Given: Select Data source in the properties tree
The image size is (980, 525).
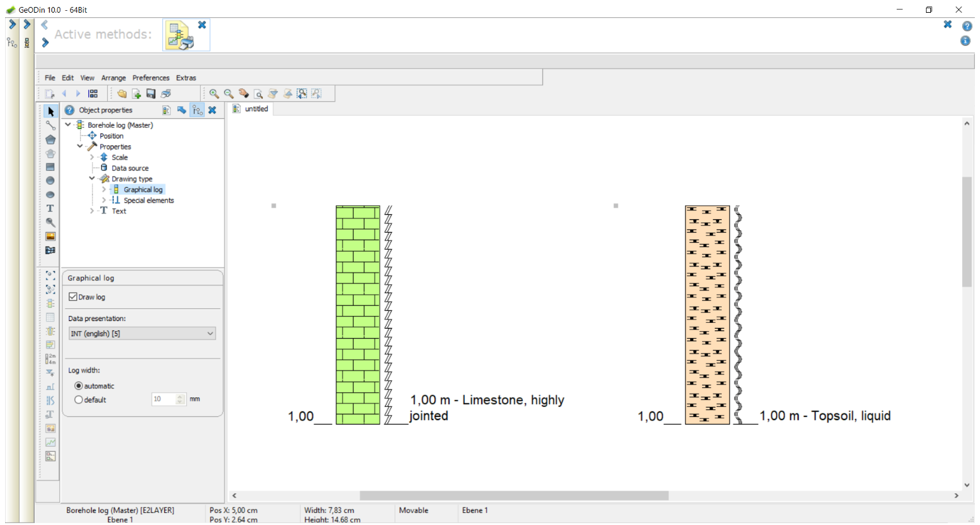Looking at the screenshot, I should point(130,168).
